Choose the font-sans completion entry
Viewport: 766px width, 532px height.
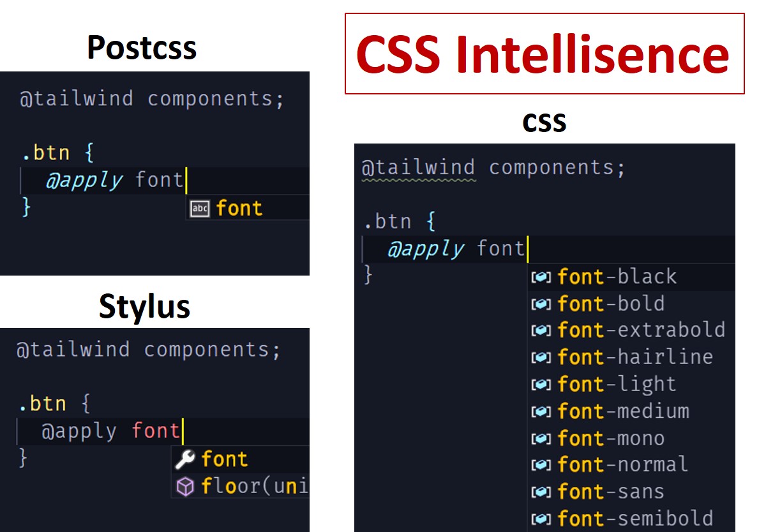coord(631,492)
